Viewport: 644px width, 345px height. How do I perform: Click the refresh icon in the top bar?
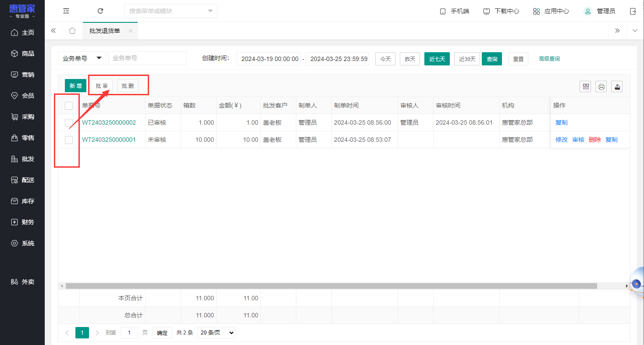pos(100,11)
